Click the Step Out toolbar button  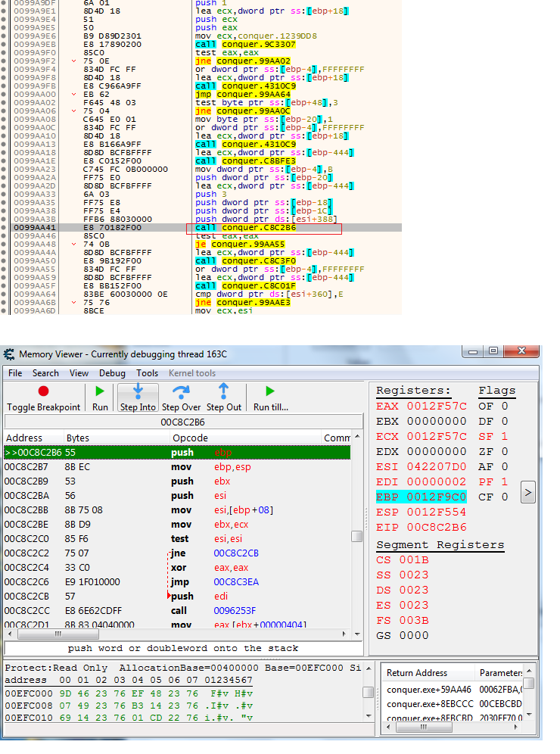224,398
